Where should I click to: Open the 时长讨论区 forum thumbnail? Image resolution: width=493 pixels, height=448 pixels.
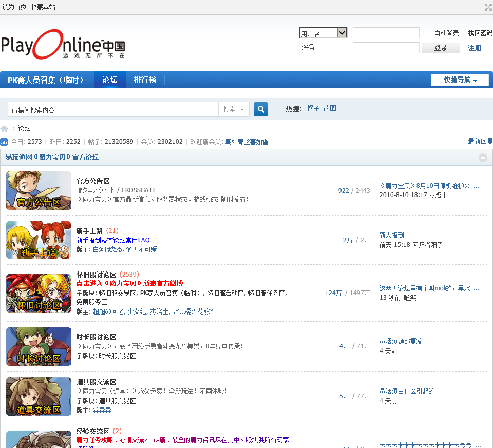tap(39, 346)
